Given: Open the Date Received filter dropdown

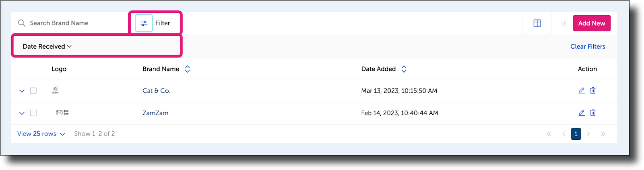Looking at the screenshot, I should [47, 47].
